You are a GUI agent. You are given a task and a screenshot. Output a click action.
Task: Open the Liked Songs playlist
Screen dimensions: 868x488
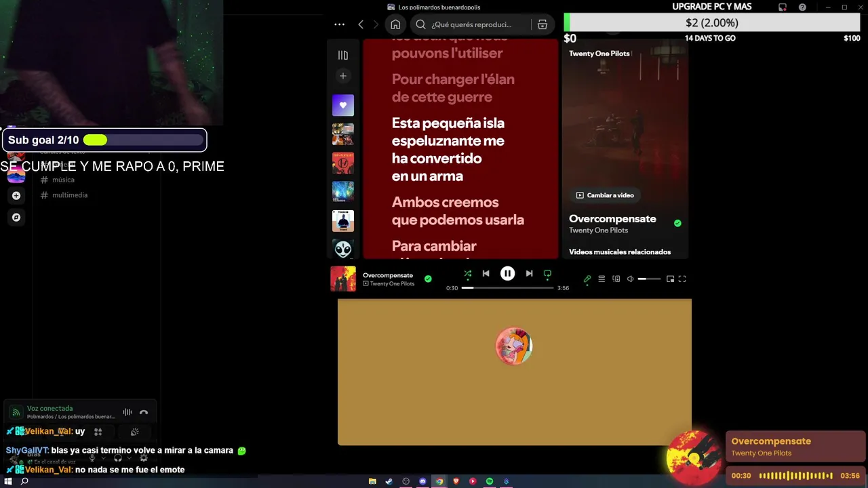click(343, 105)
